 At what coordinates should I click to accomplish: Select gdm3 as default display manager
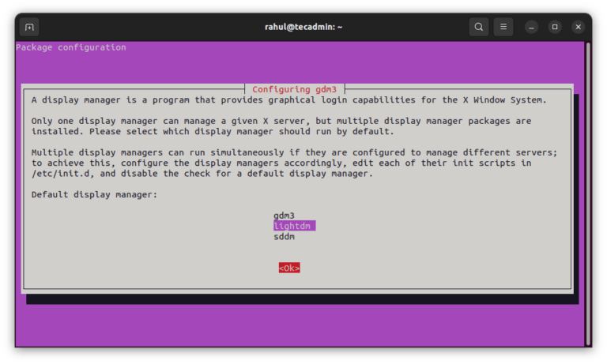pos(284,216)
